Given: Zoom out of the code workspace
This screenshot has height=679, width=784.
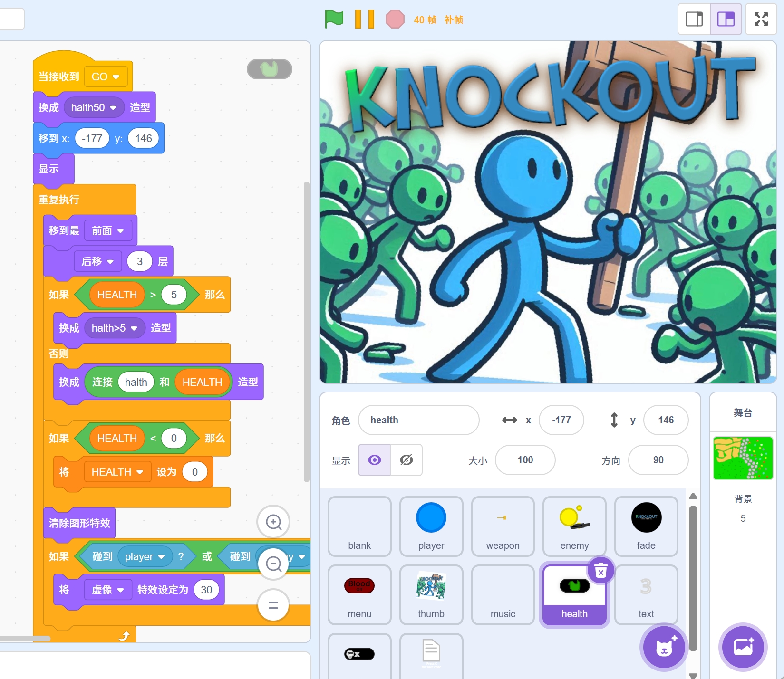Looking at the screenshot, I should tap(273, 564).
